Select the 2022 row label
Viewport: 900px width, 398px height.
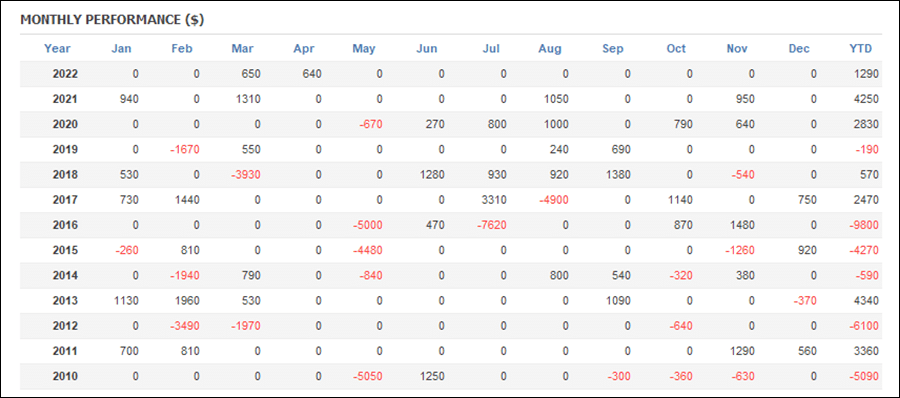coord(65,74)
